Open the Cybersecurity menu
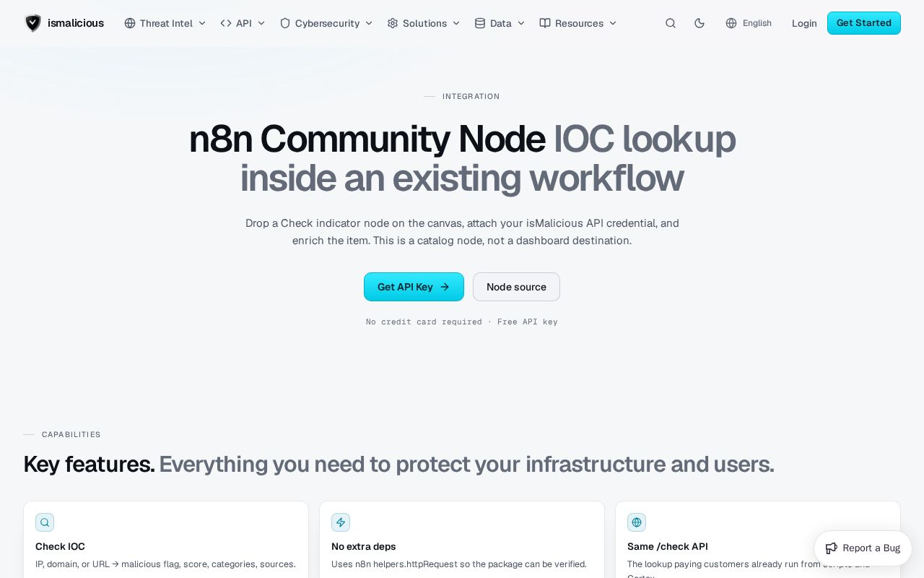This screenshot has height=578, width=924. [x=326, y=23]
